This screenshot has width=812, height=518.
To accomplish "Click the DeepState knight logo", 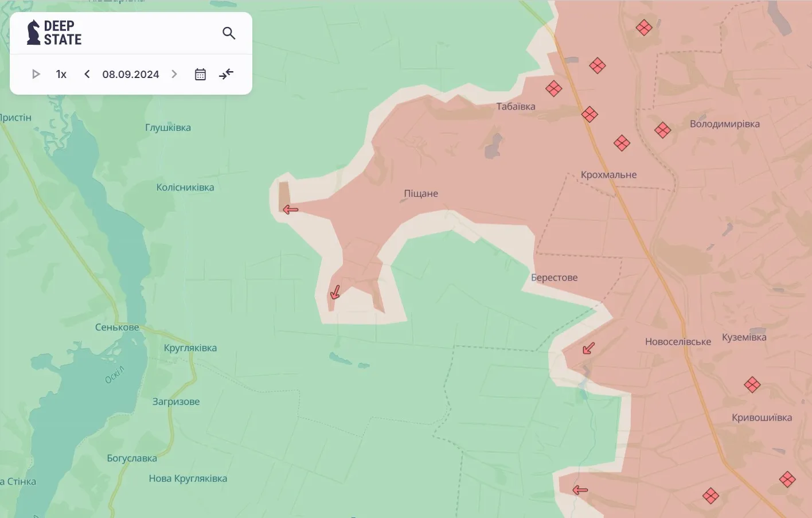I will [x=34, y=33].
